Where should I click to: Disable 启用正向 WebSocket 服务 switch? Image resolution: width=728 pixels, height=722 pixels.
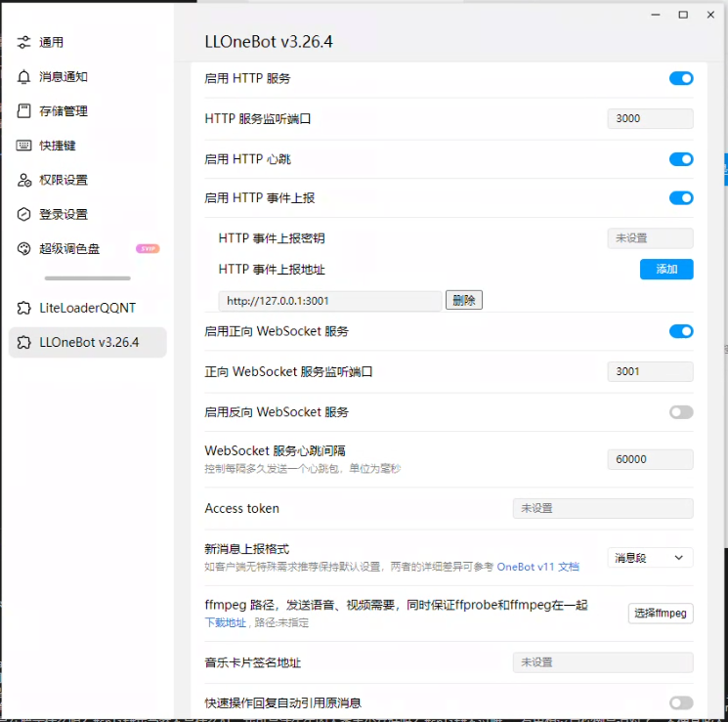pos(681,331)
